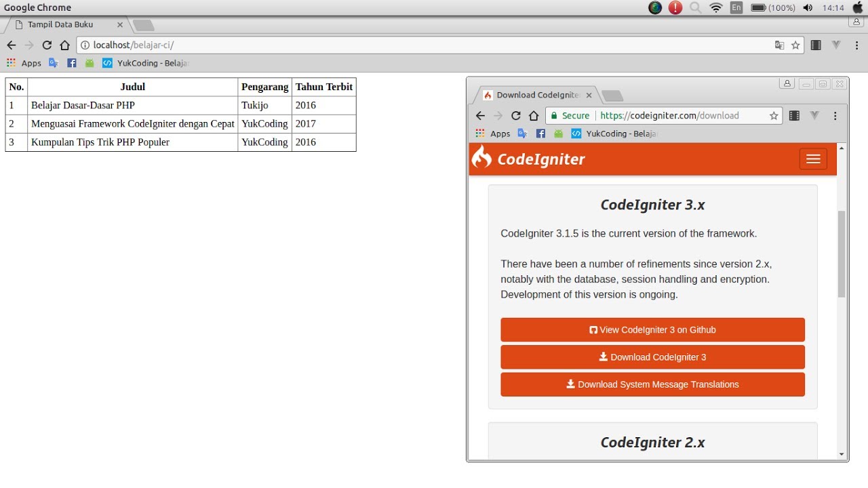Click the Tahun Terbit column header

click(324, 87)
